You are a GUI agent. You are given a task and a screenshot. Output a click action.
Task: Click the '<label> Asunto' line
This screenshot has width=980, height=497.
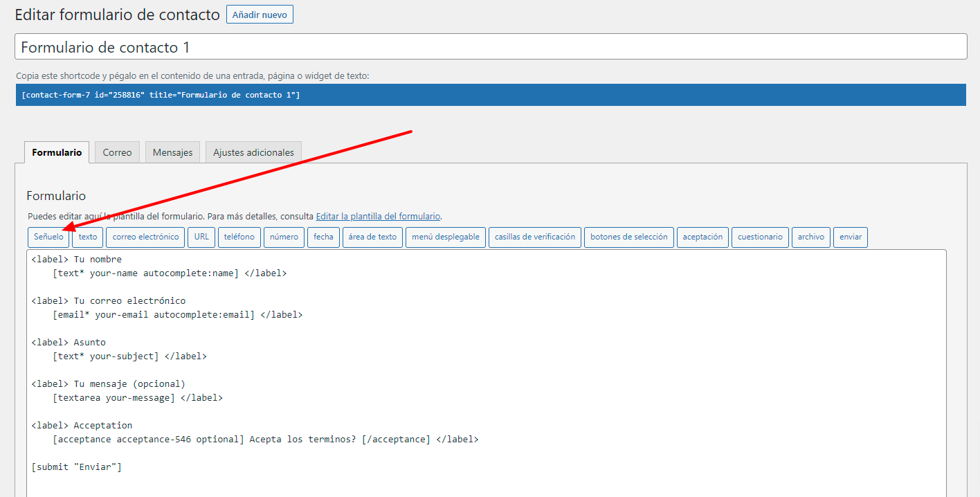coord(69,343)
